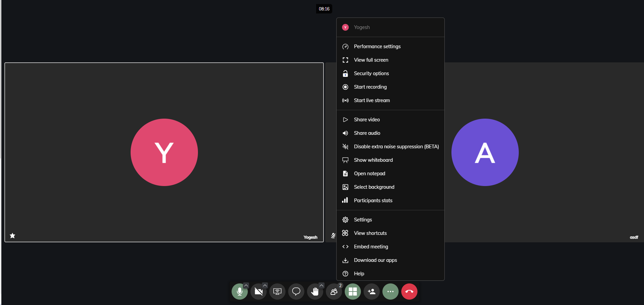Expand reactions chevron above raised hand

click(x=321, y=285)
